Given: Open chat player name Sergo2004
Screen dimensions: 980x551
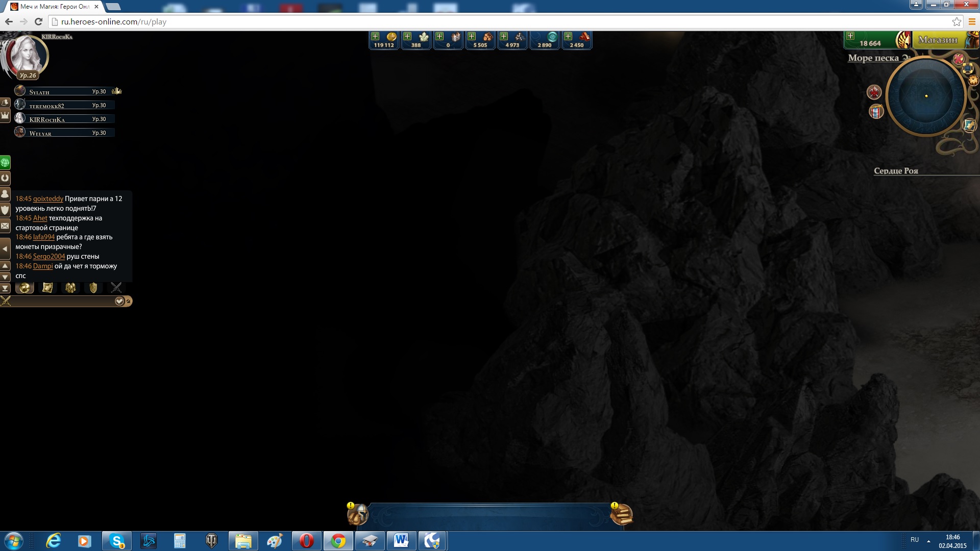Looking at the screenshot, I should pos(49,256).
